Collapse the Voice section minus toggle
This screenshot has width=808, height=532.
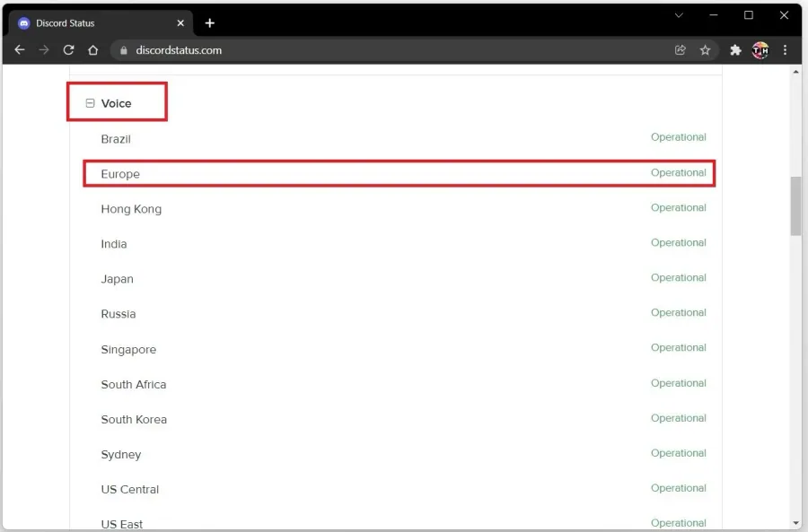tap(90, 103)
